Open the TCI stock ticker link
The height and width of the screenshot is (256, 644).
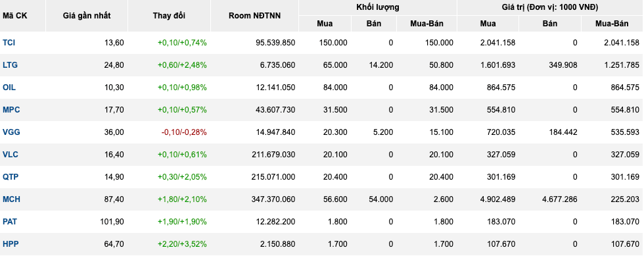pos(9,42)
